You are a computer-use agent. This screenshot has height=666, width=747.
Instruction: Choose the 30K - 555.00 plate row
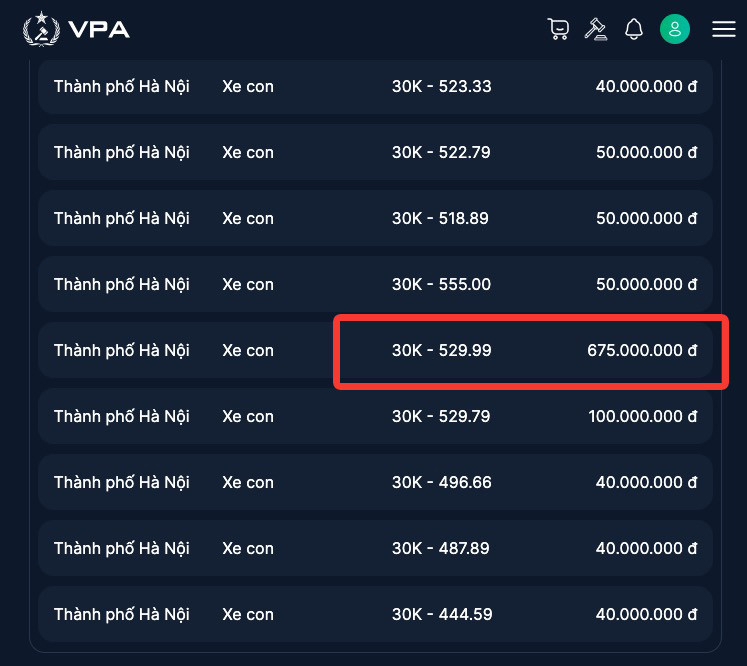[x=441, y=284]
